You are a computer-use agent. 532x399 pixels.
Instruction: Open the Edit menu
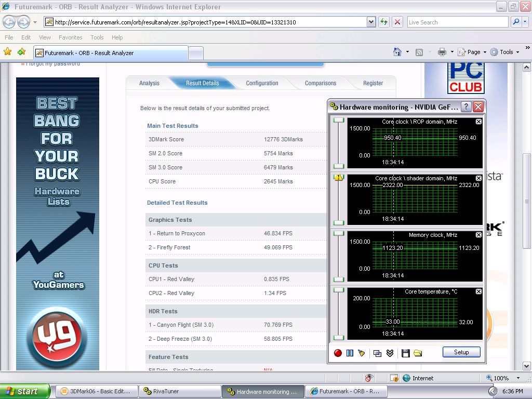(x=26, y=37)
